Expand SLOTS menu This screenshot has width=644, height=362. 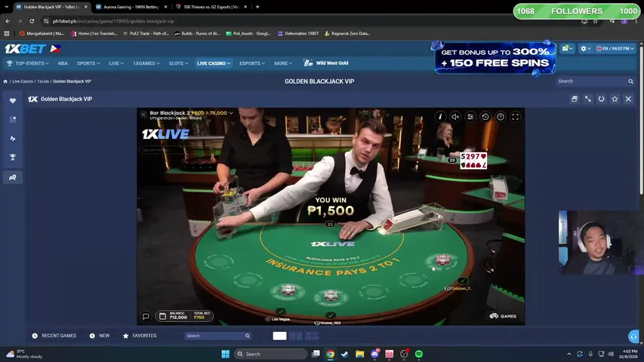coord(178,63)
